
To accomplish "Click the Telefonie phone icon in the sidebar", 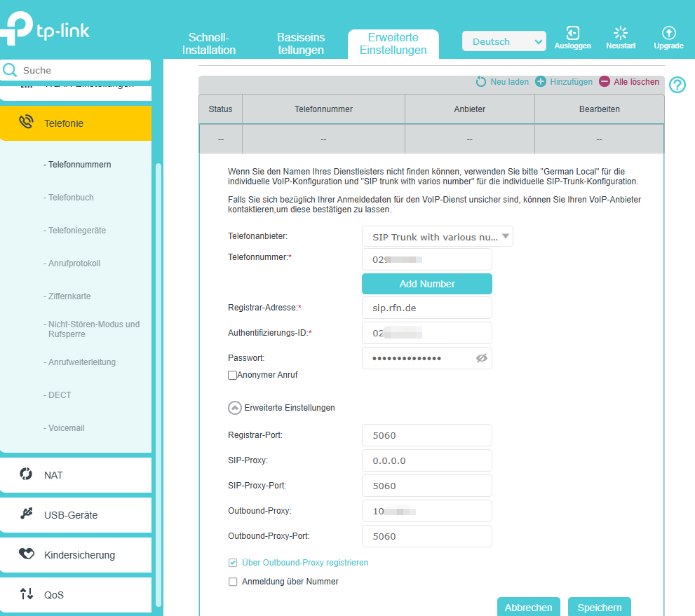I will [26, 123].
